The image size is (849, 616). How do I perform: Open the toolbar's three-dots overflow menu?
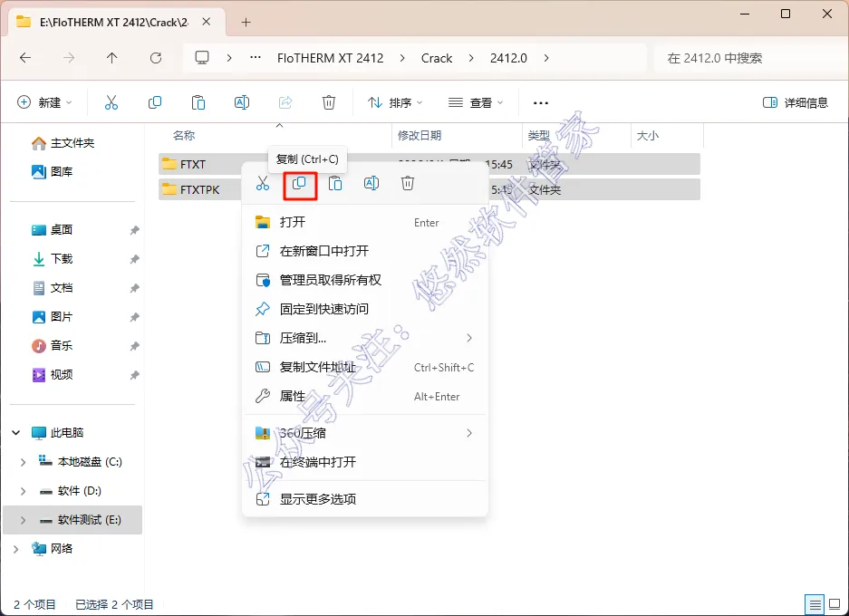[541, 102]
